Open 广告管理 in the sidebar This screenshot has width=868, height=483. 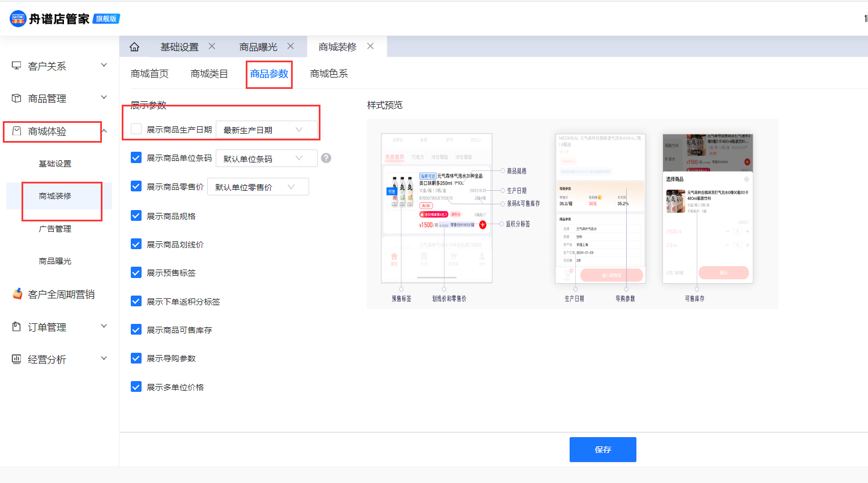click(55, 229)
